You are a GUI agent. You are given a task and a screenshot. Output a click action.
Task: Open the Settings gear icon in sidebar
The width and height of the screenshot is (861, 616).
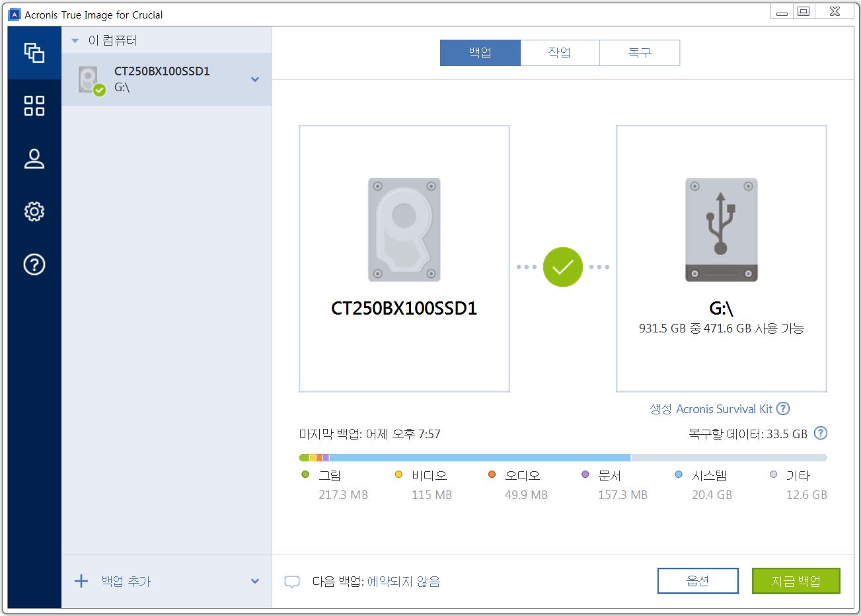[34, 212]
